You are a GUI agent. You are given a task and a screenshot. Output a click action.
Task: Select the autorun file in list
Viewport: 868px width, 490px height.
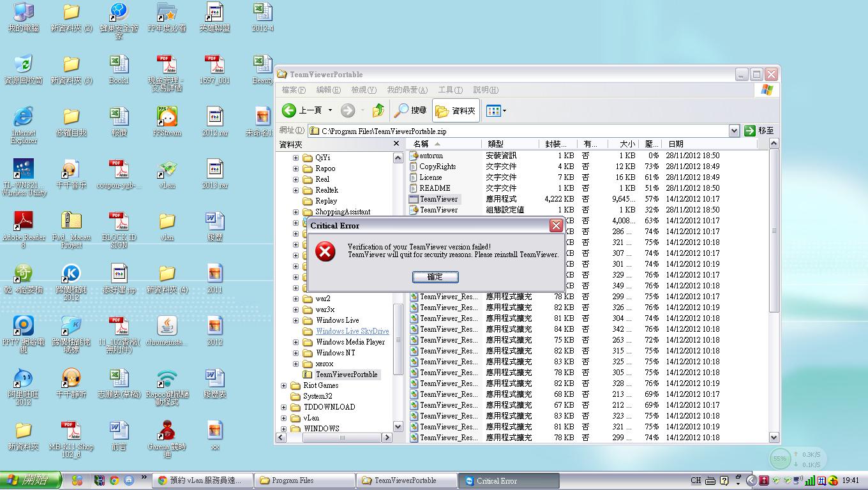[431, 156]
